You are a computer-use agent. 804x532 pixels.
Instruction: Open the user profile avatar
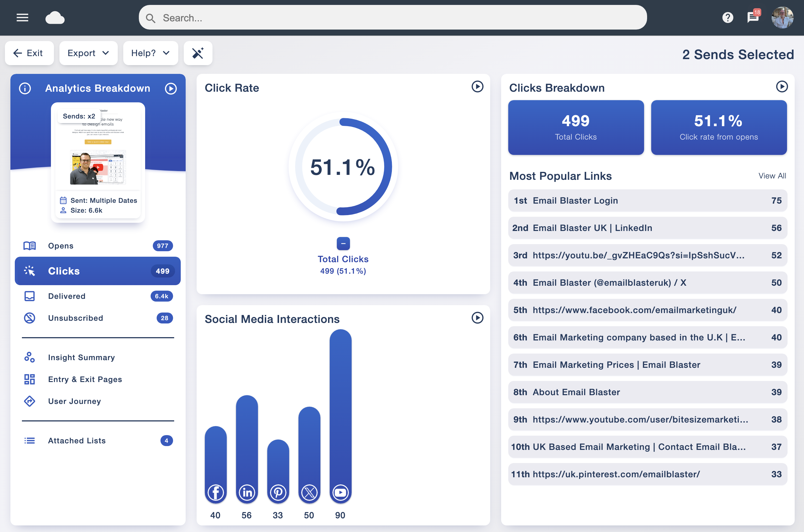(782, 17)
